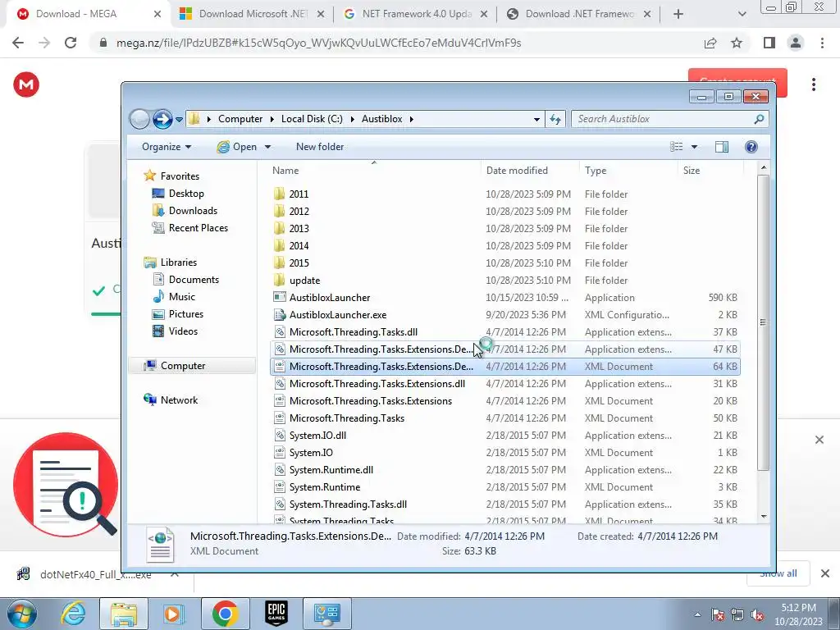Toggle the preview pane icon
840x630 pixels.
tap(722, 147)
